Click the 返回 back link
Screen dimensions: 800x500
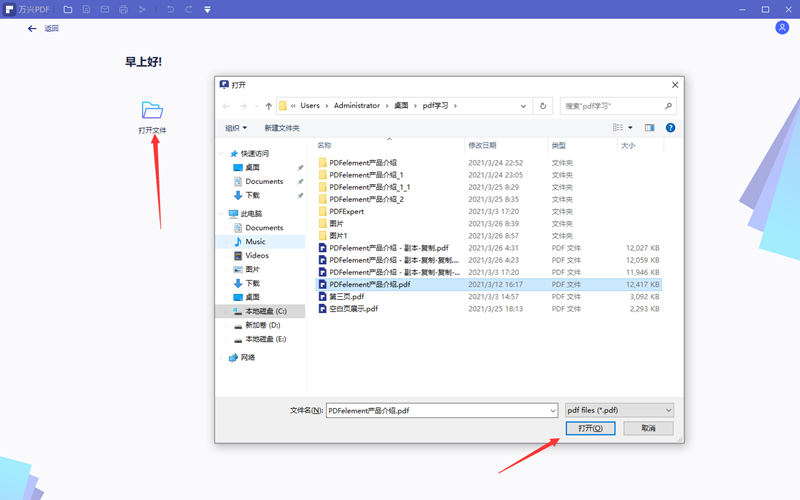[x=44, y=29]
